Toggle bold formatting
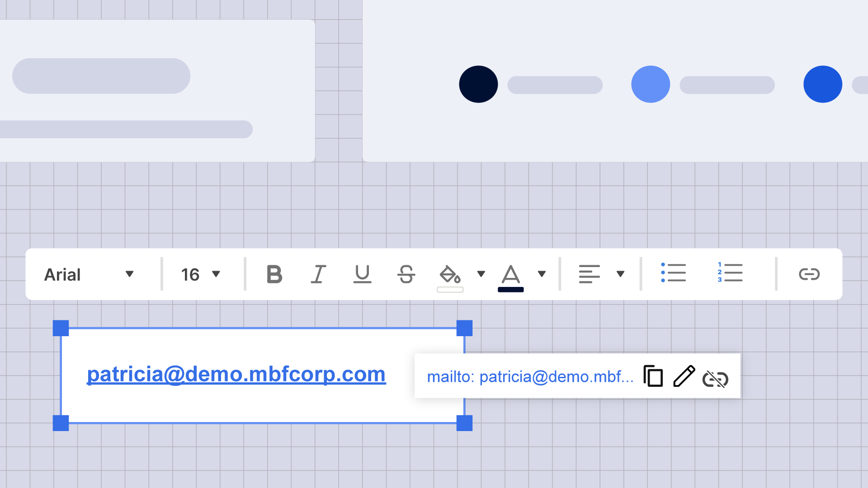Screen dimensions: 868x488 [x=274, y=274]
